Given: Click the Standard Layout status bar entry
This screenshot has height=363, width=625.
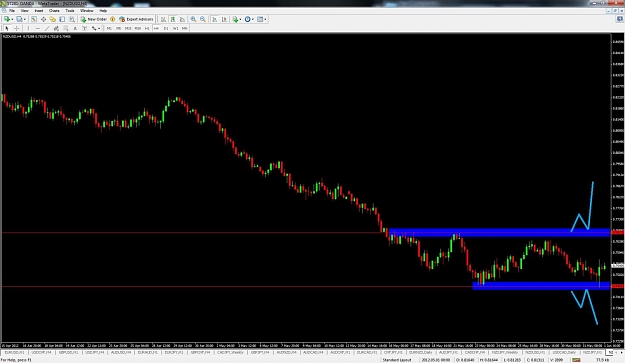Looking at the screenshot, I should [x=397, y=360].
